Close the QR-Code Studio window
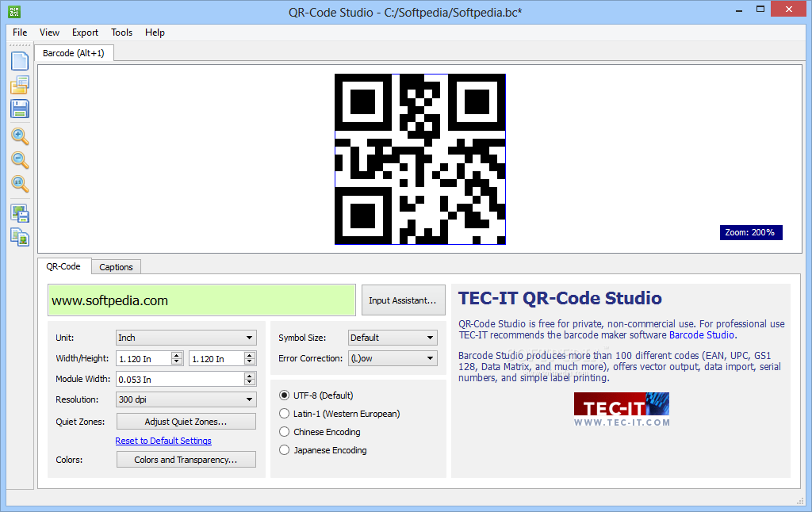This screenshot has width=812, height=512. click(789, 9)
